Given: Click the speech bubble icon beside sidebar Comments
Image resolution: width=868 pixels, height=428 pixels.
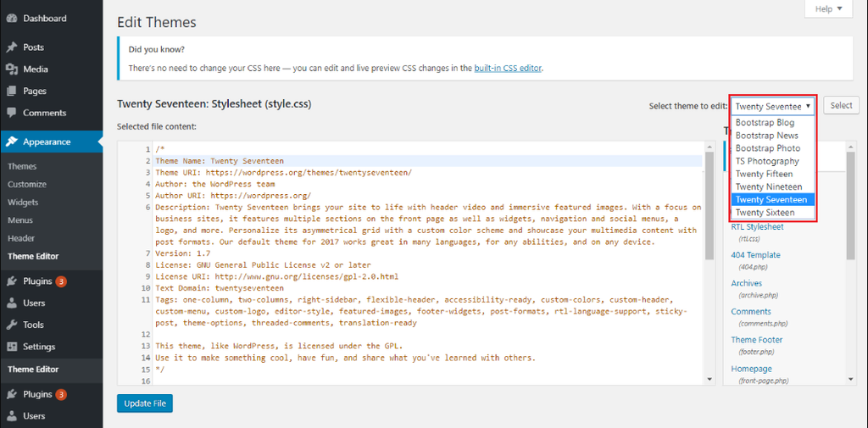Looking at the screenshot, I should (12, 113).
